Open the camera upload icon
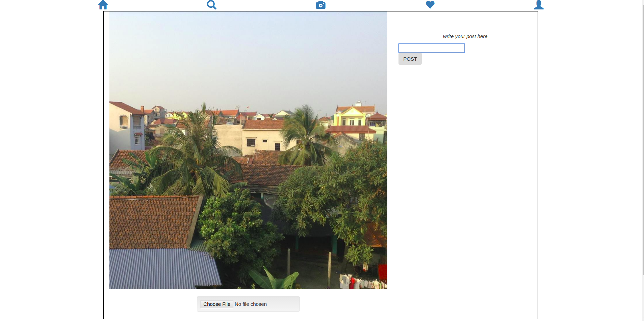The height and width of the screenshot is (321, 644). point(321,5)
